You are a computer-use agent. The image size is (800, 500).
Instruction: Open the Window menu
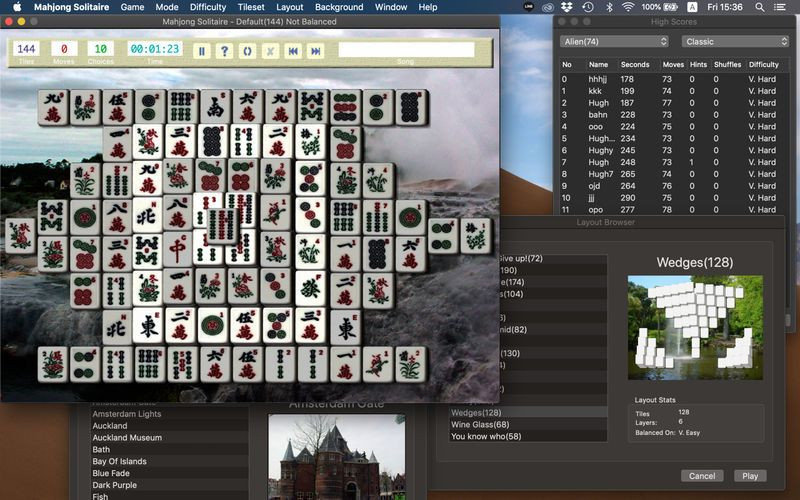391,7
